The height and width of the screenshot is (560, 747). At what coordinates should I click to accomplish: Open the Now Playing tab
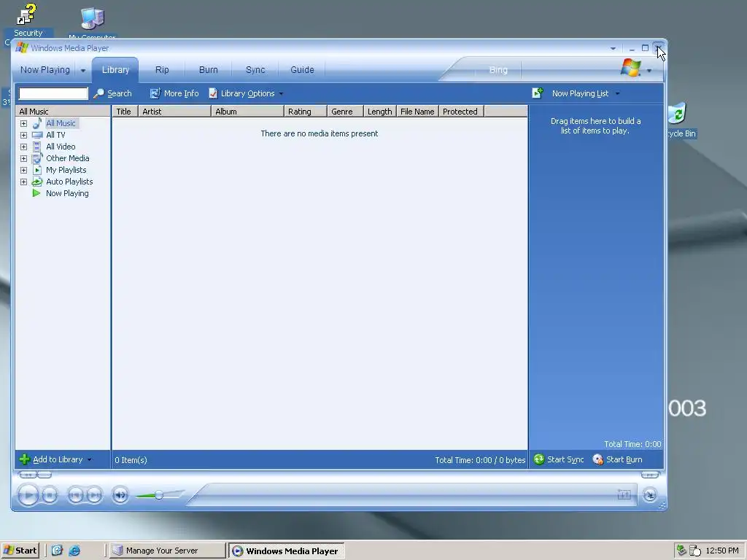pyautogui.click(x=44, y=69)
